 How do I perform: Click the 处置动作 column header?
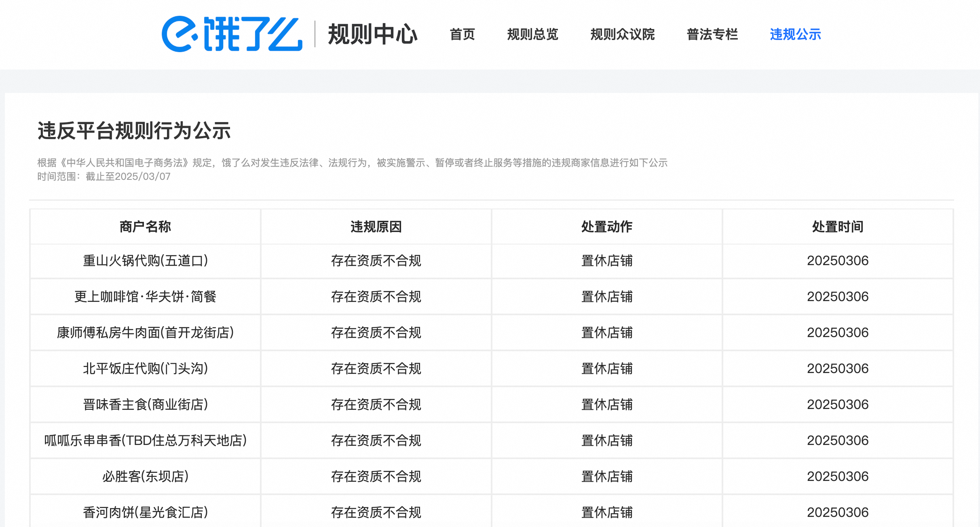pos(607,227)
